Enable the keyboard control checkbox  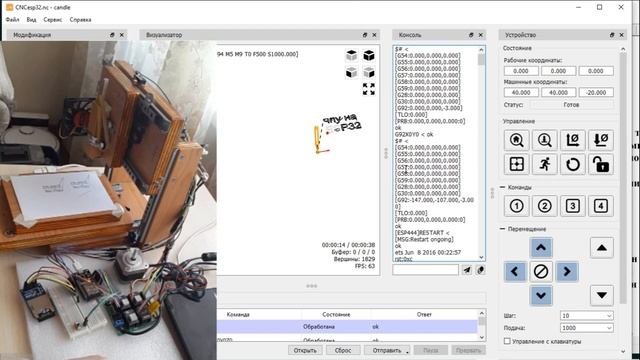pyautogui.click(x=507, y=341)
